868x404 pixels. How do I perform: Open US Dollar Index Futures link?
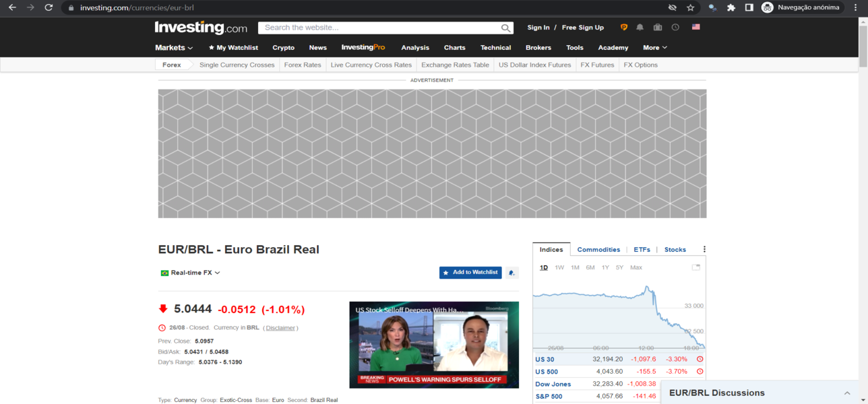tap(535, 65)
